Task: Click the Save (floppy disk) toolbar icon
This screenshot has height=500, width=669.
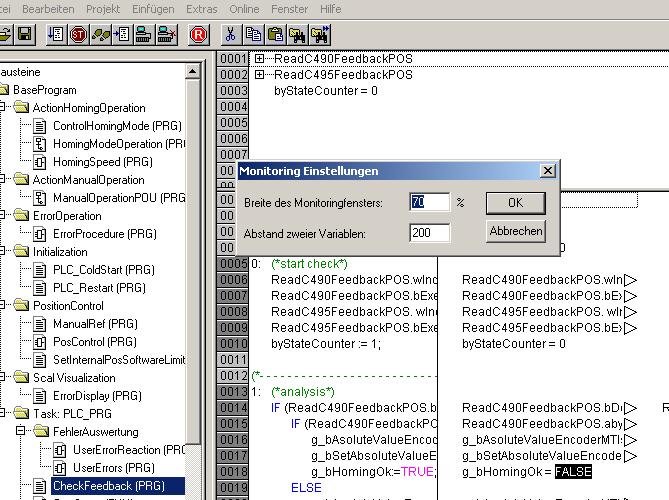Action: click(25, 34)
